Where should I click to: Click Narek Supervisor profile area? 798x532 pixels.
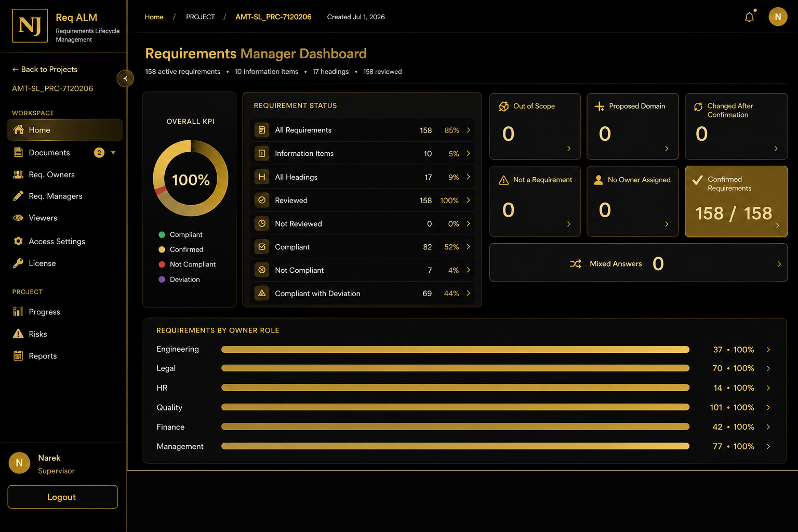[42, 463]
